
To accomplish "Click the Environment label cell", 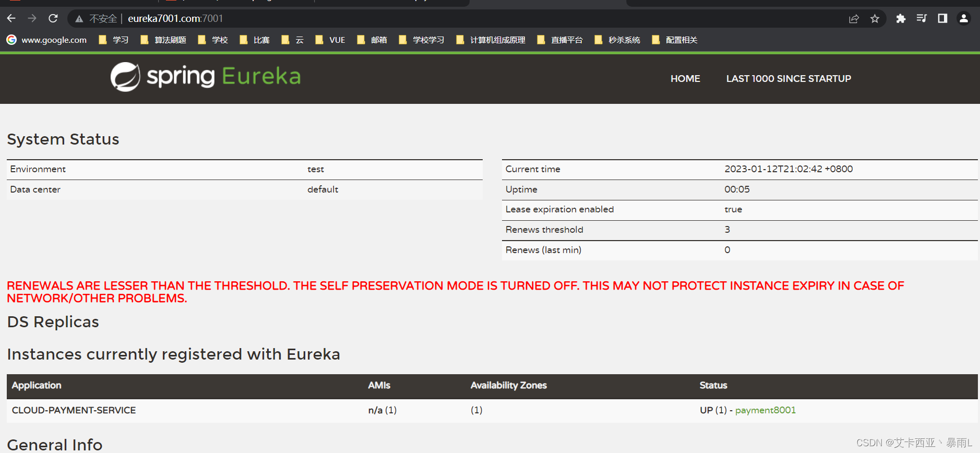I will pos(38,169).
